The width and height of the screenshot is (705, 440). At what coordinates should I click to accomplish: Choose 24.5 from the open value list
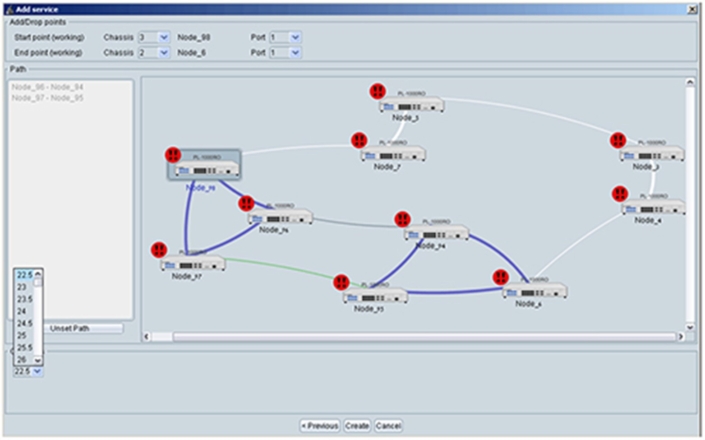pyautogui.click(x=25, y=323)
